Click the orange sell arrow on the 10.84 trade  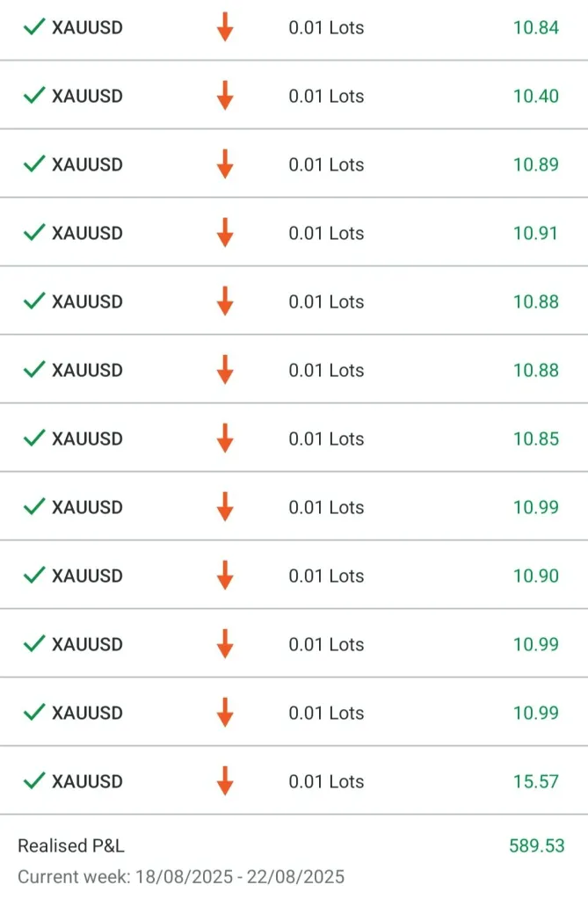click(x=225, y=27)
